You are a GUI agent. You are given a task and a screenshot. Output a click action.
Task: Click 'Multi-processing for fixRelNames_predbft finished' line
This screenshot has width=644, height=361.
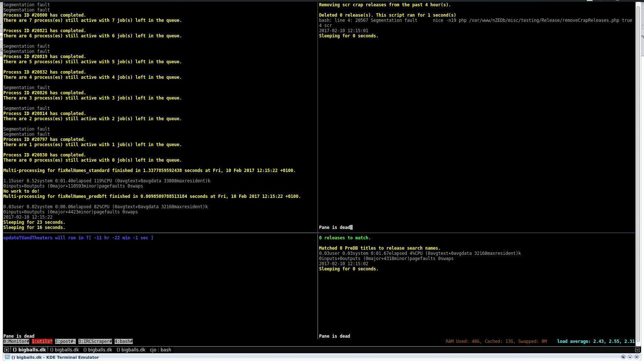coord(152,196)
